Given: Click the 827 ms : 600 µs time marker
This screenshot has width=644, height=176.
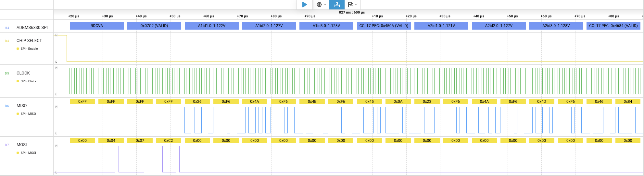Looking at the screenshot, I should coord(352,12).
